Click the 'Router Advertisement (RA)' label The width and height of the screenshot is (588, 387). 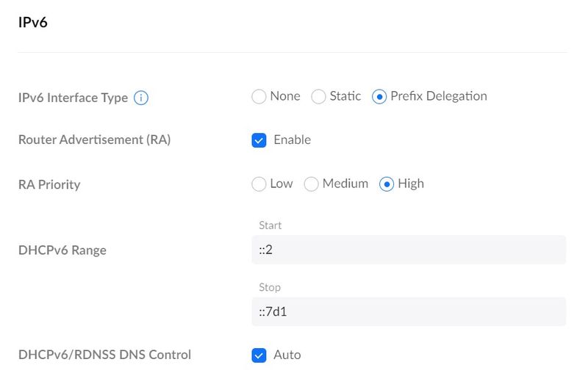(94, 140)
